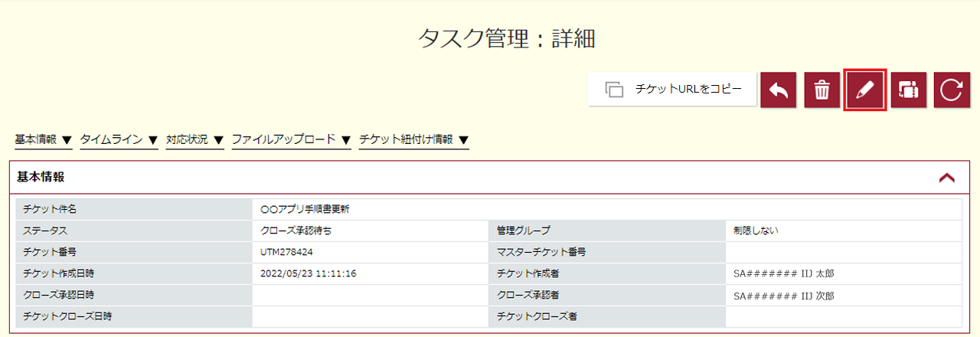Click the クローズ承認待ち status value

click(296, 230)
